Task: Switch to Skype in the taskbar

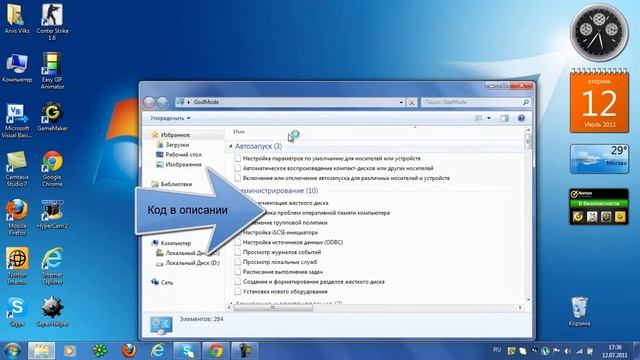Action: tap(187, 351)
